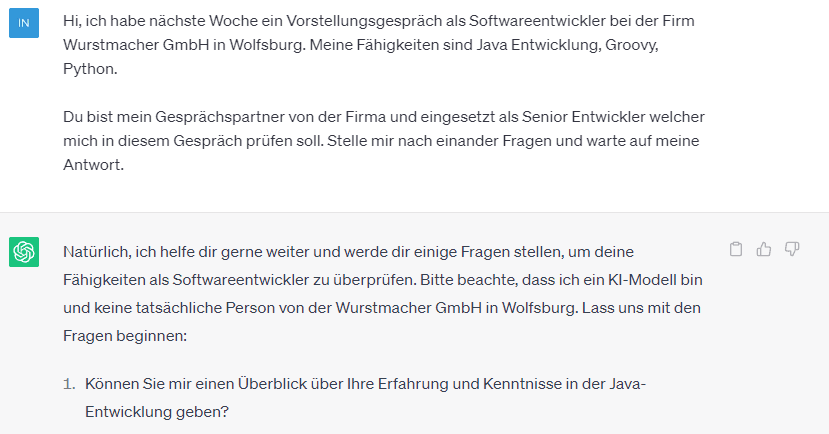Give the response a thumbs up
Image resolution: width=829 pixels, height=434 pixels.
[x=764, y=249]
